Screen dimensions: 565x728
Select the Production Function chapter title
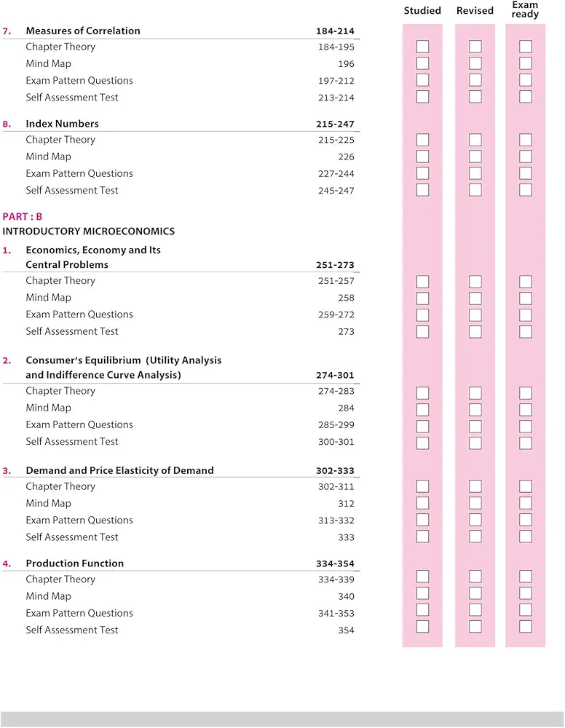[x=75, y=563]
